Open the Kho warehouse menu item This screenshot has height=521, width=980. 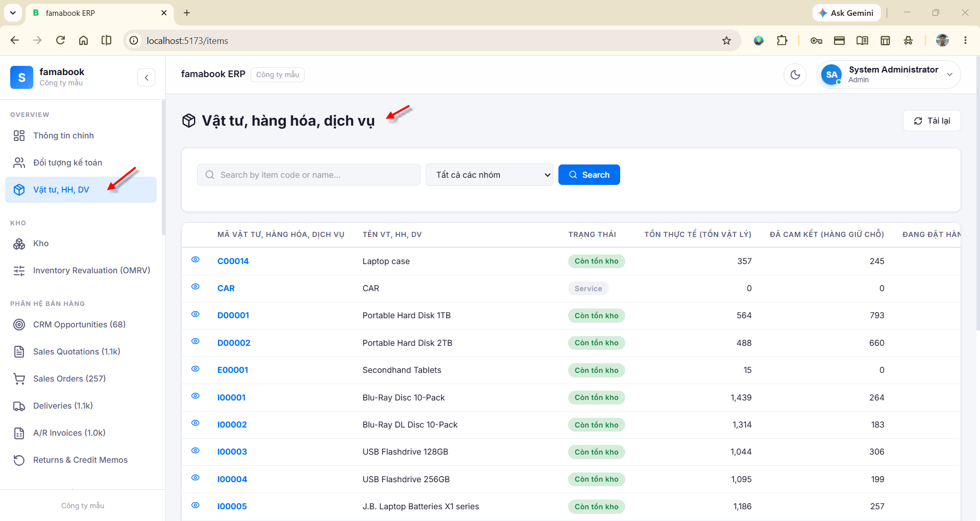click(81, 244)
